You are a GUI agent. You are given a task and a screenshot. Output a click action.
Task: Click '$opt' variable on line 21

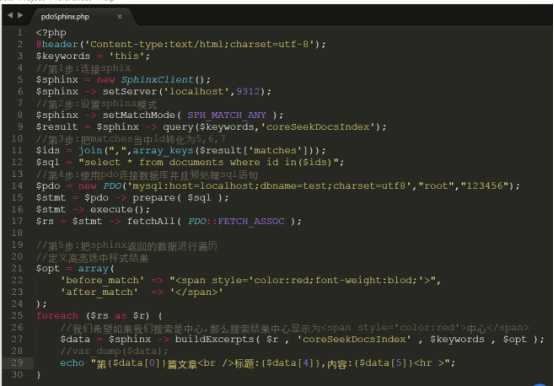point(48,268)
